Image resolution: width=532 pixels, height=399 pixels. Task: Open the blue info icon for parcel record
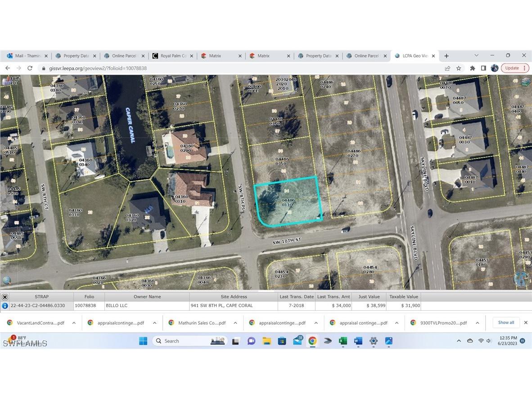pyautogui.click(x=5, y=305)
